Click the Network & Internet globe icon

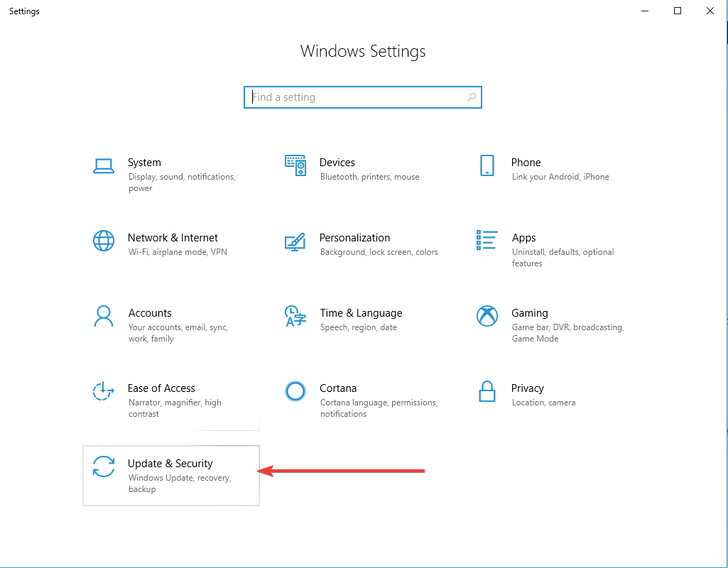(x=104, y=241)
